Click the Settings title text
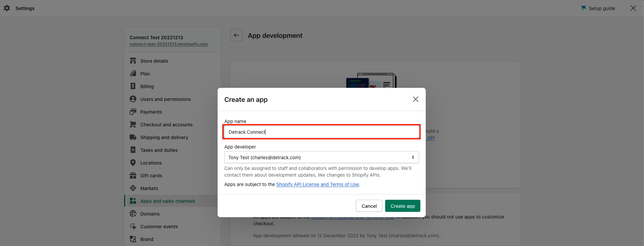The image size is (644, 246). click(25, 8)
